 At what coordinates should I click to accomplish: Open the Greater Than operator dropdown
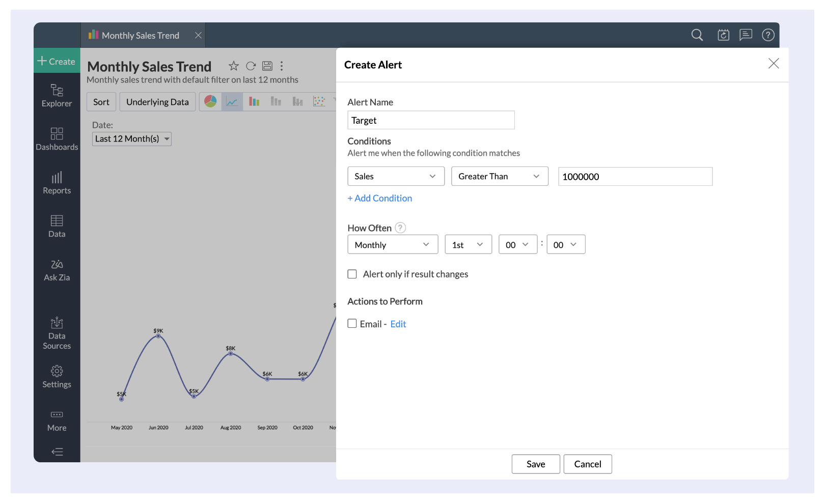coord(500,176)
